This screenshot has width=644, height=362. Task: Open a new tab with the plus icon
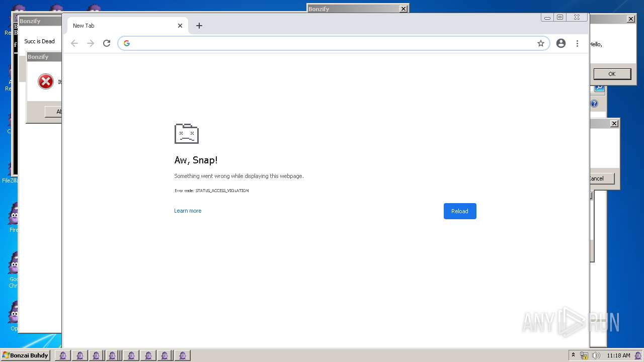[x=199, y=26]
